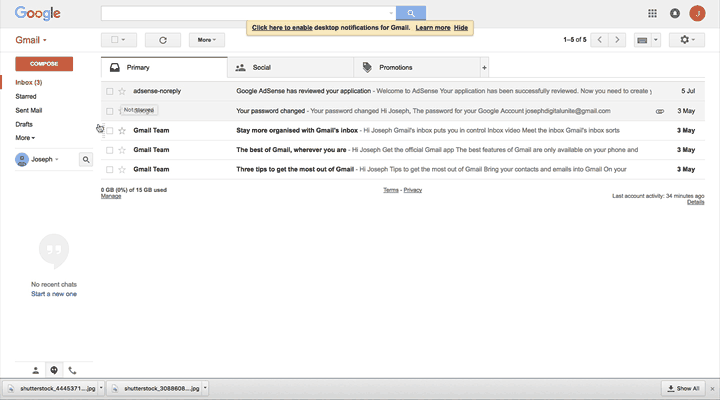Open 'Three tips to get the most' email

pyautogui.click(x=403, y=170)
